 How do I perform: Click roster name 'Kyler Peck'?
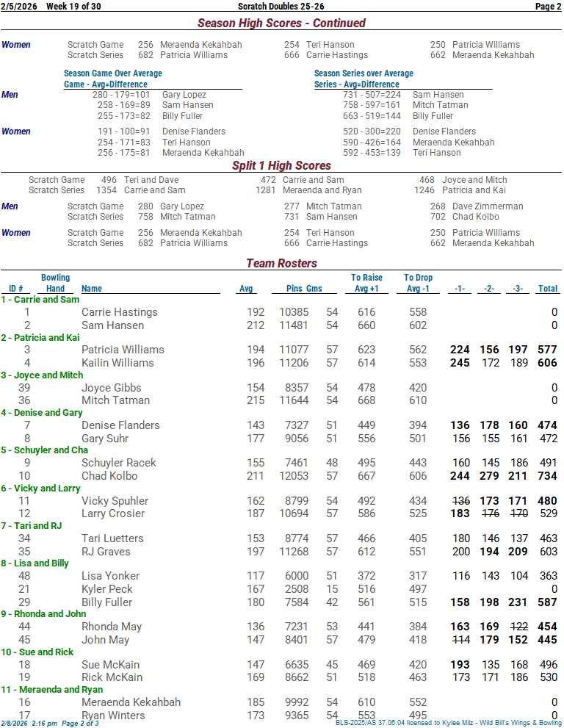click(x=106, y=589)
